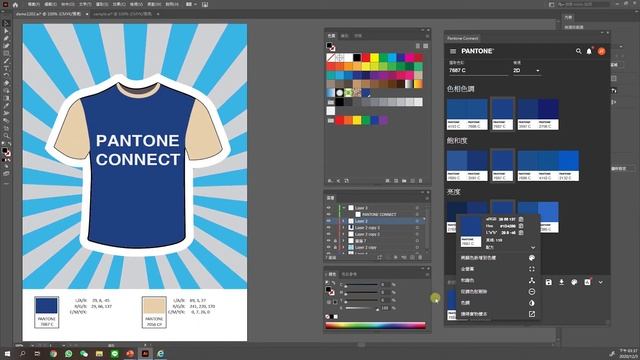Open Pantone notifications bell
The image size is (640, 360).
coord(589,51)
